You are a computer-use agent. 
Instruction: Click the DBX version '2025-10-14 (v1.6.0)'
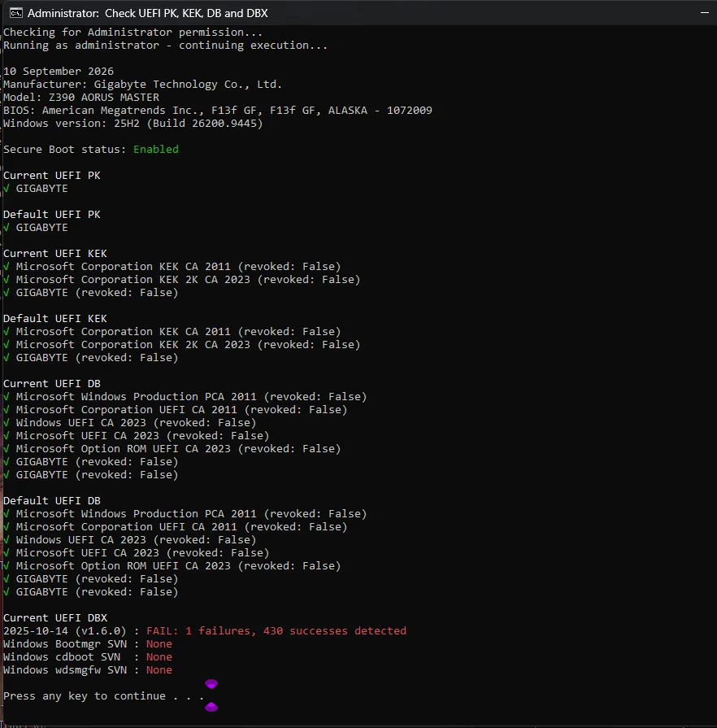(x=65, y=630)
